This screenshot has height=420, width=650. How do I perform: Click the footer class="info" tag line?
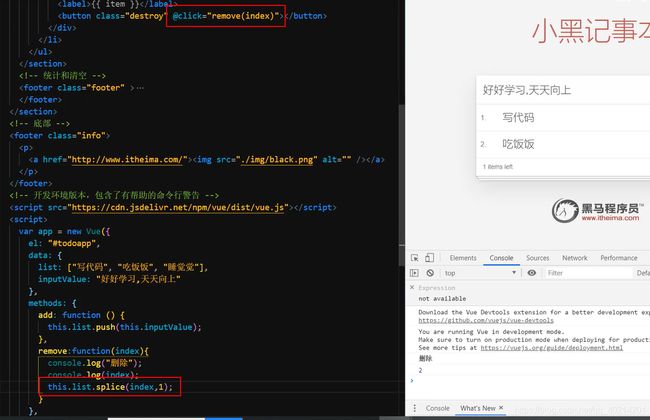click(x=60, y=136)
